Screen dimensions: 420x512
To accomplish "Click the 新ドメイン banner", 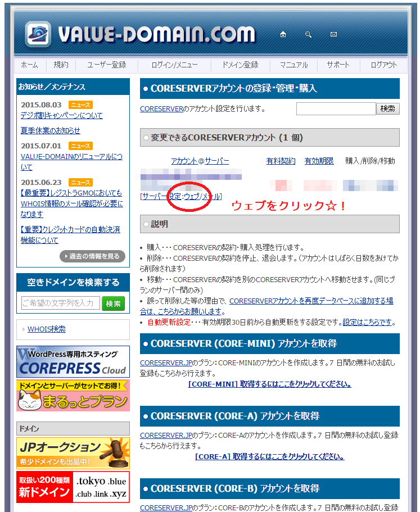I will coord(73,487).
